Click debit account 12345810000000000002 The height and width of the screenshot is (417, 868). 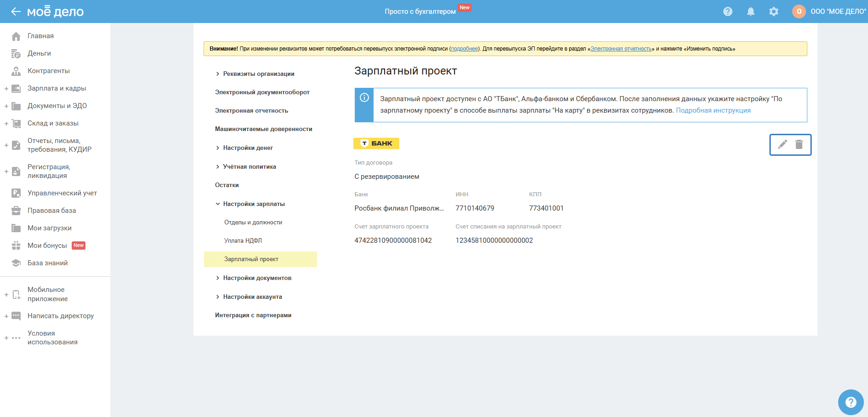pos(494,240)
